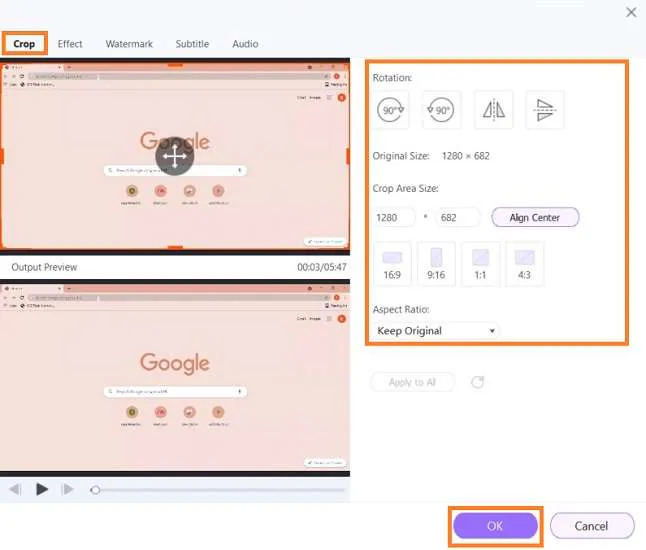Select the 4:3 crop ratio preset
Screen dimensions: 646x550
click(x=524, y=264)
